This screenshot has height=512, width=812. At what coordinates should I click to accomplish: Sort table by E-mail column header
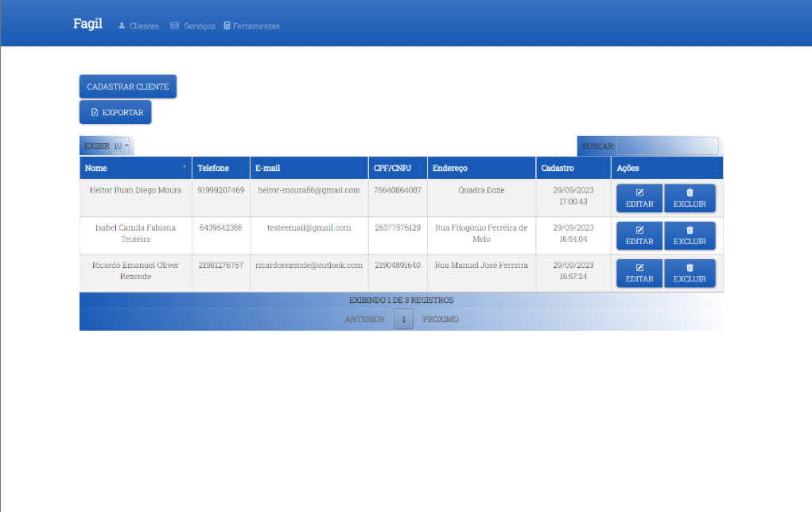[x=309, y=169]
